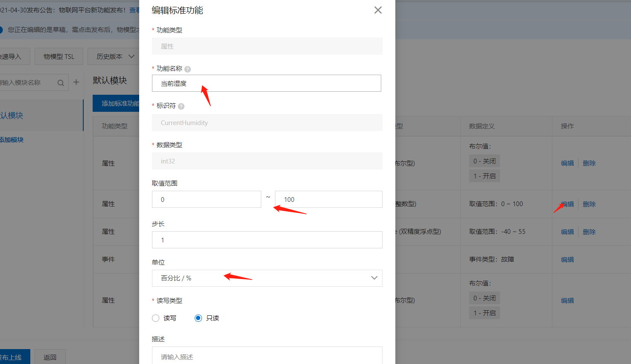Open help tooltip next to 标识符
Image resolution: width=631 pixels, height=364 pixels.
tap(181, 106)
